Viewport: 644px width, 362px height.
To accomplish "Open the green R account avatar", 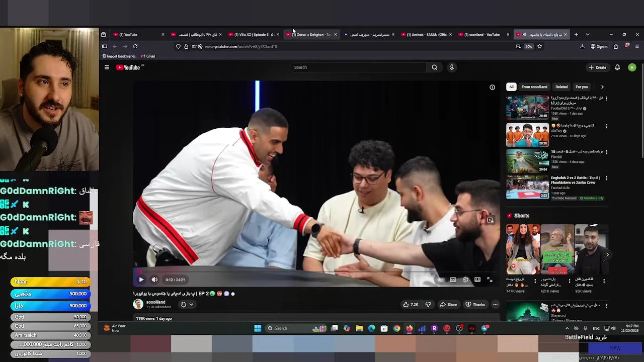I will [x=632, y=67].
